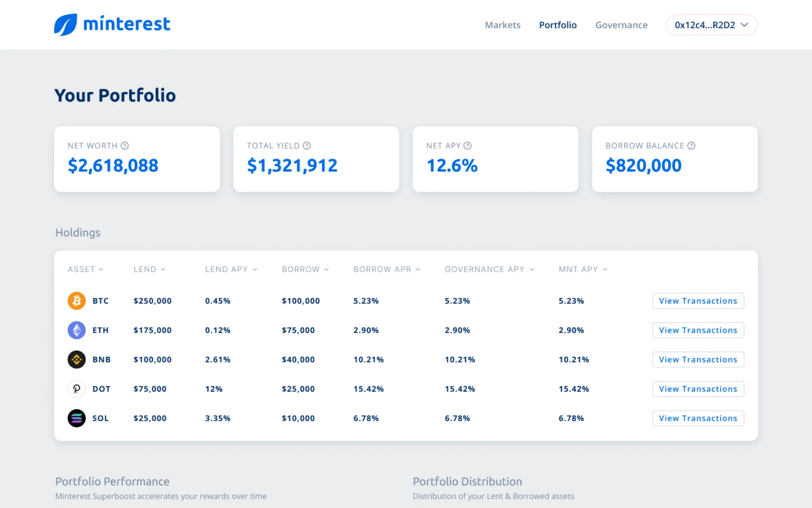Click the BTC lend amount $250,000
This screenshot has width=812, height=508.
coord(152,301)
